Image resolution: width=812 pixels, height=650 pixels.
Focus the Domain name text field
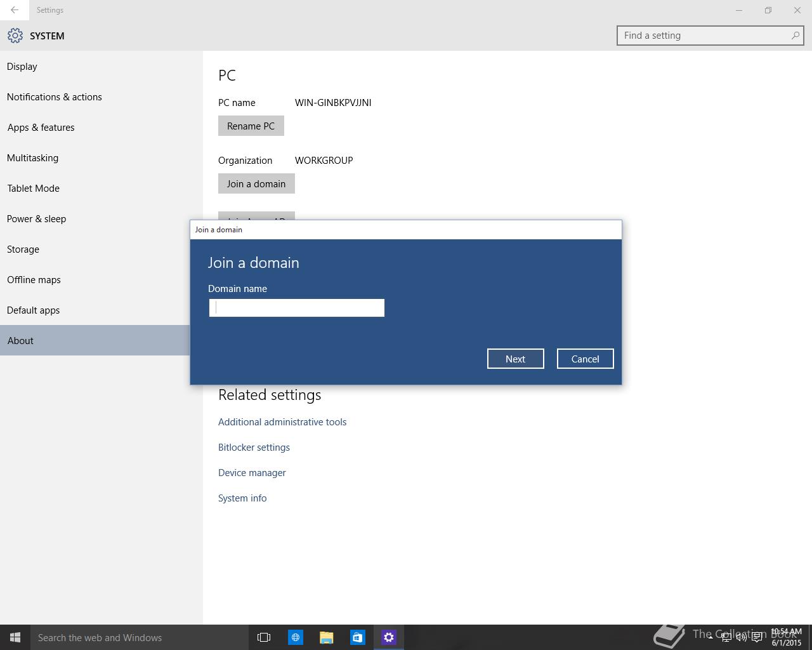297,308
